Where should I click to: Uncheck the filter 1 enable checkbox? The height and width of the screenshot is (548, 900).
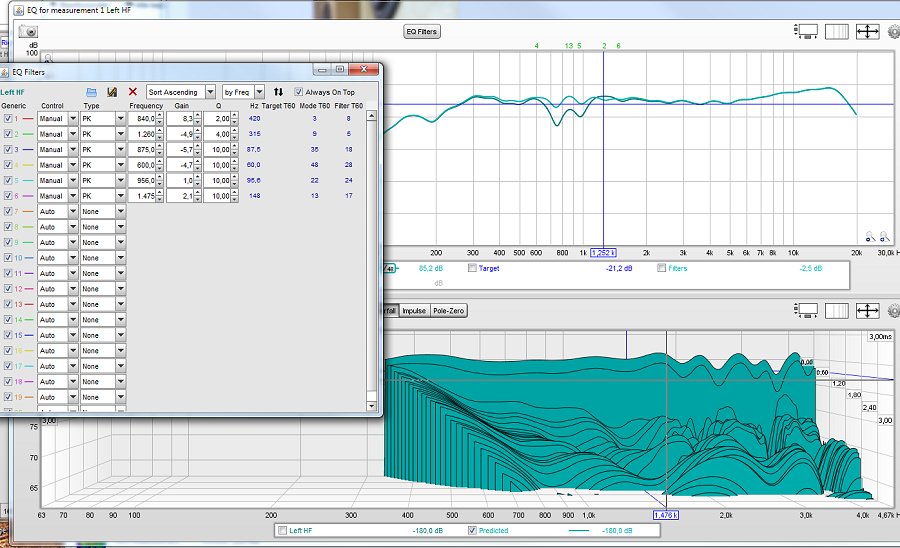pyautogui.click(x=8, y=119)
